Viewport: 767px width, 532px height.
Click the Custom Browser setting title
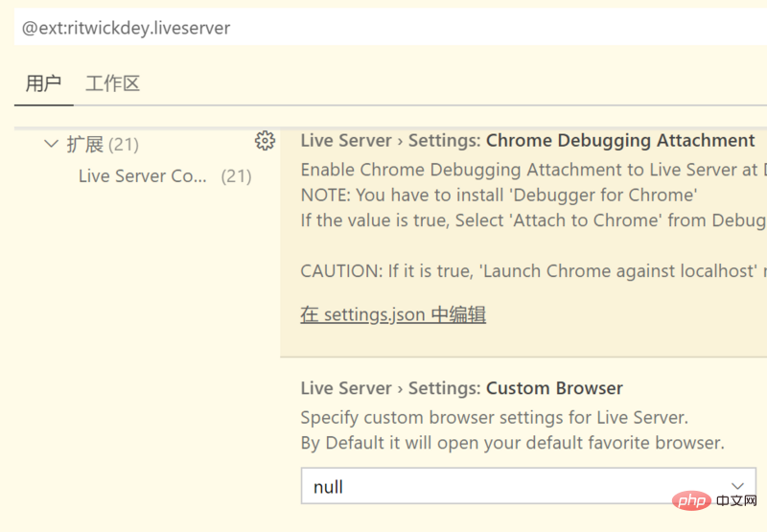pos(461,388)
